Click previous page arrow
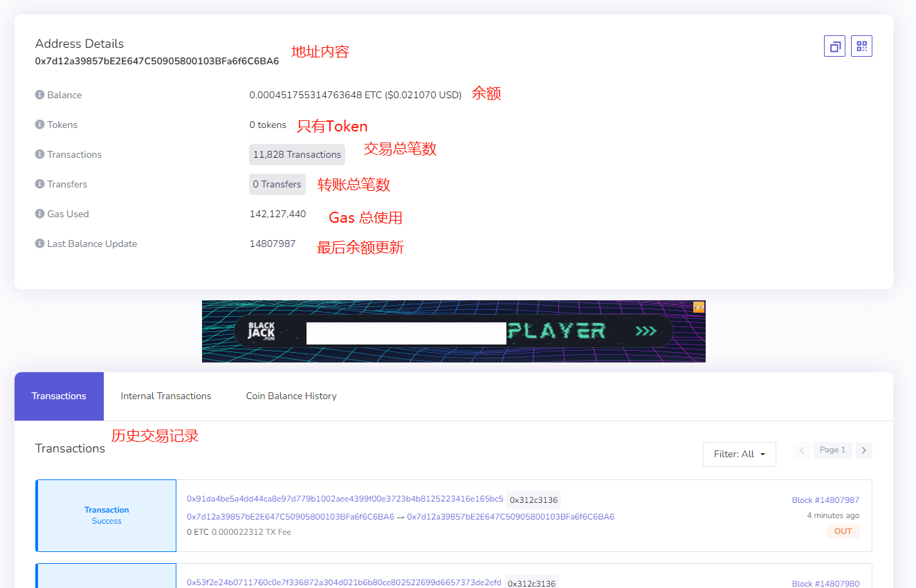916x588 pixels. coord(802,450)
